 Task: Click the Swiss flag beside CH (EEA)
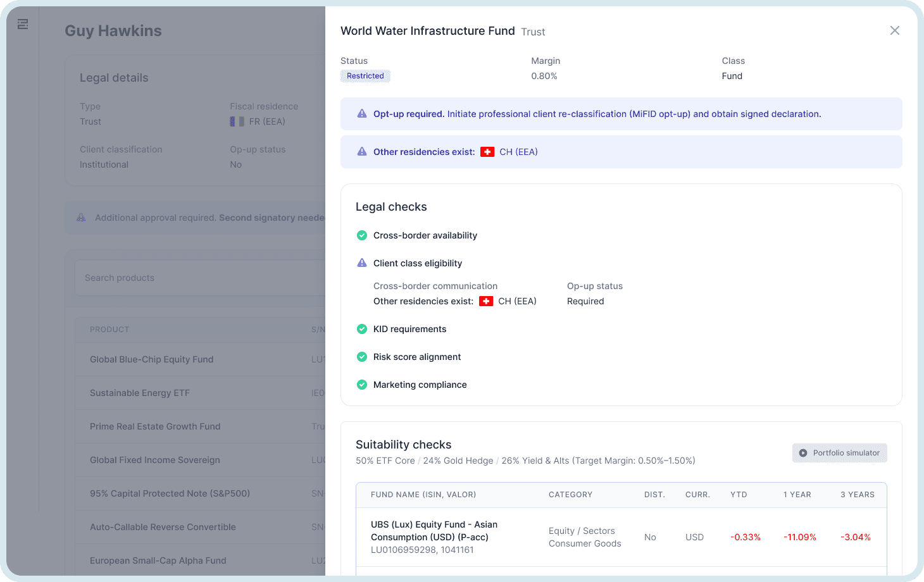[487, 152]
